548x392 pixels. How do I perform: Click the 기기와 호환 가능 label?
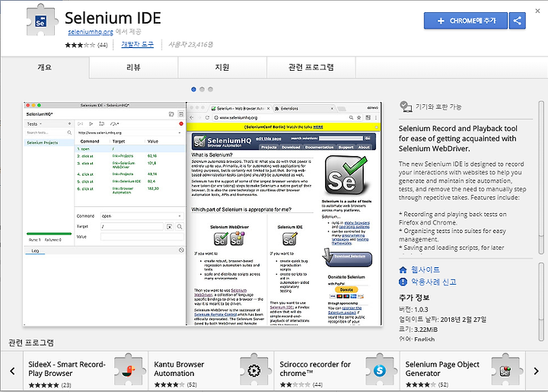pyautogui.click(x=438, y=107)
